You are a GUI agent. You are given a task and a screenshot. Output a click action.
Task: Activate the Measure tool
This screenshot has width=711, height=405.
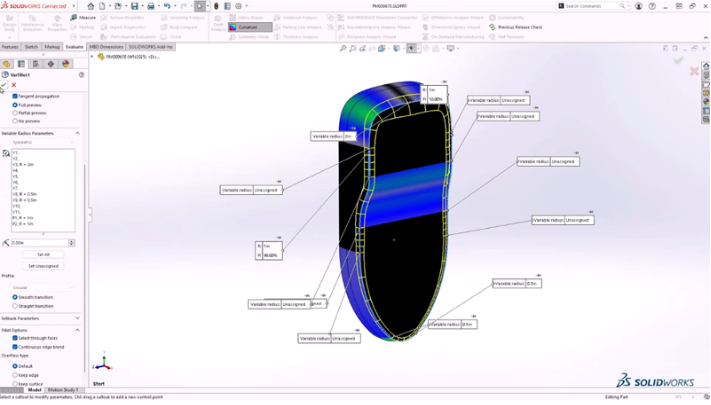[83, 17]
